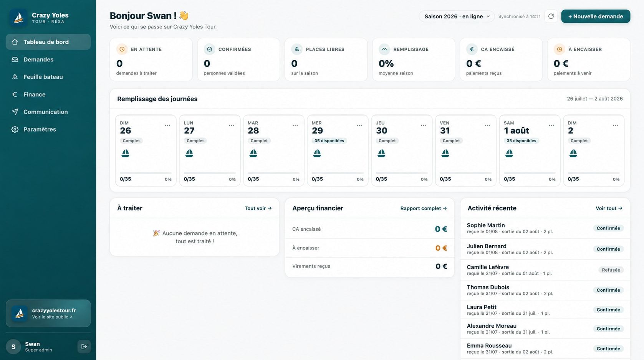Open the Rapport complet link
Image resolution: width=644 pixels, height=360 pixels.
[x=424, y=208]
